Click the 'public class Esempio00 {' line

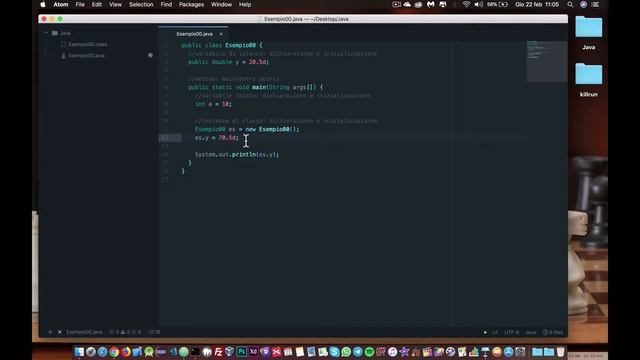click(x=222, y=45)
